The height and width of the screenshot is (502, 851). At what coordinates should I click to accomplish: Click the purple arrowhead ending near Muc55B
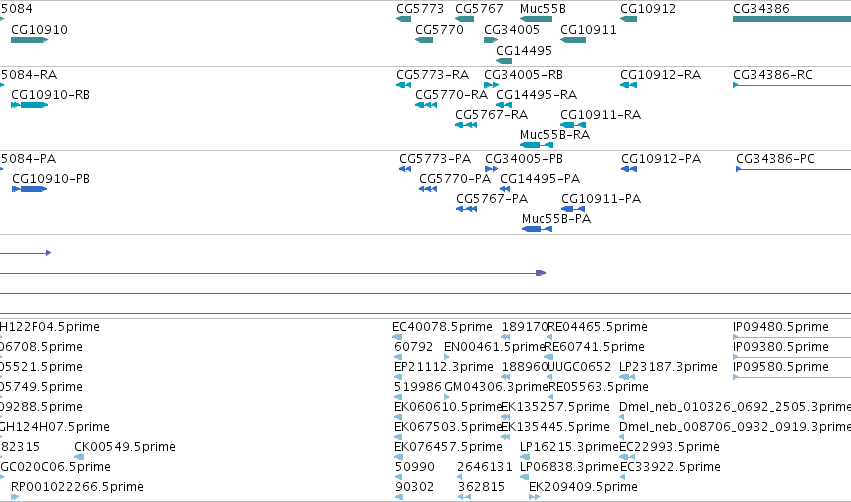pyautogui.click(x=541, y=273)
